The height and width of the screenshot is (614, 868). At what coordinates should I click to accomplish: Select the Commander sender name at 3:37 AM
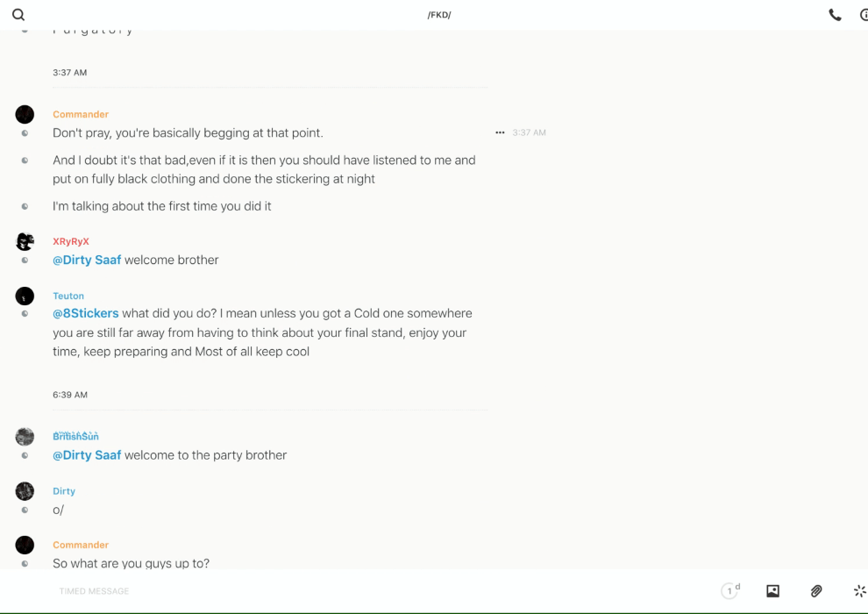[x=81, y=114]
